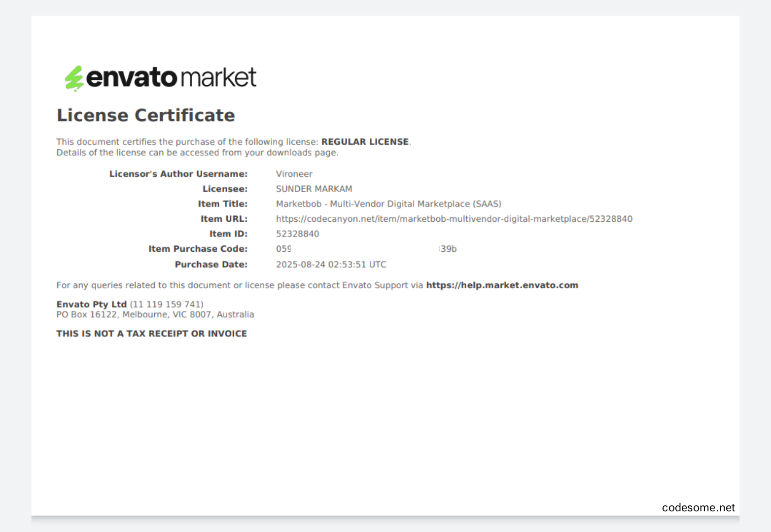
Task: Click the Purchase Date field label
Action: (x=210, y=265)
